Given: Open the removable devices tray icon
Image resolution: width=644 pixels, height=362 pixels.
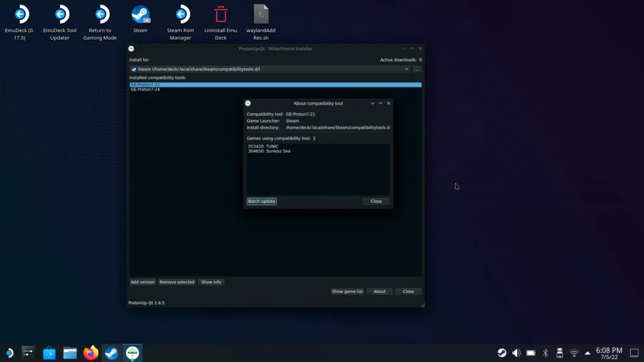Looking at the screenshot, I should pos(559,353).
